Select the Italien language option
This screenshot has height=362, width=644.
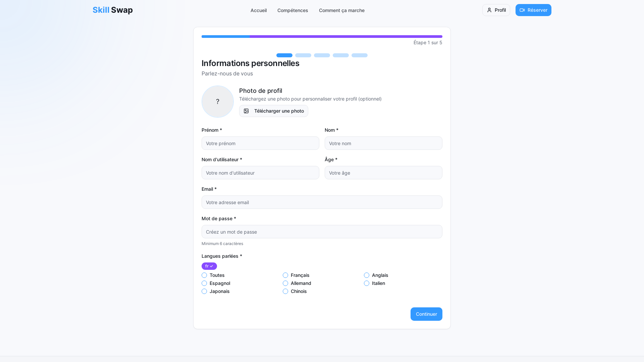tap(367, 283)
